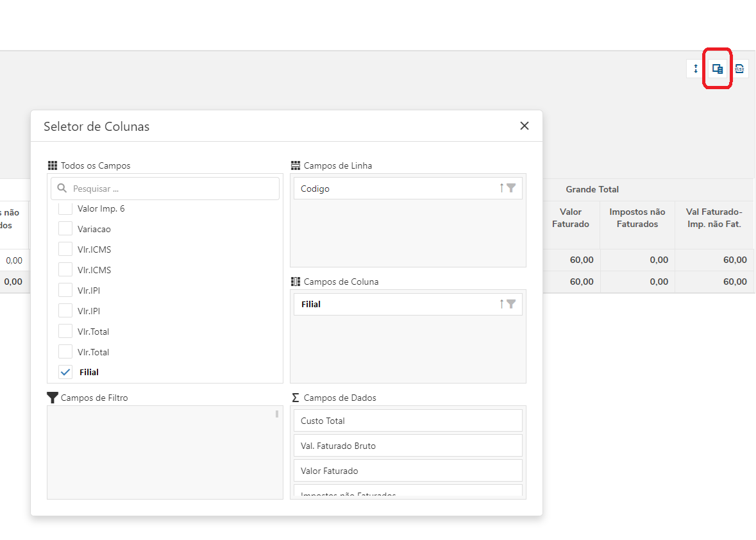Select the Custo Total data field
Image resolution: width=756 pixels, height=540 pixels.
pos(408,421)
